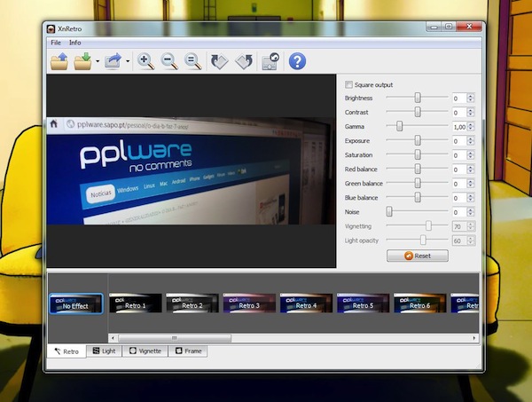This screenshot has height=402, width=532.
Task: Click the Brightness value field
Action: point(459,99)
